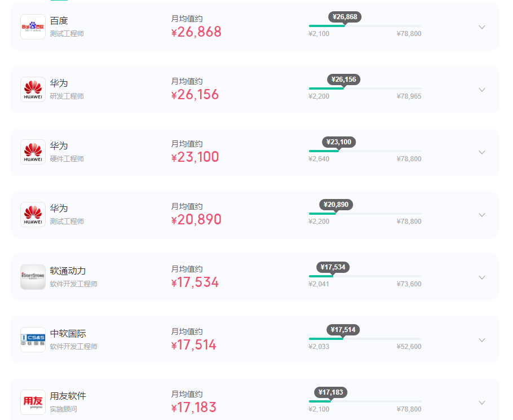Viewport: 513px width, 420px height.
Task: Click the Baidu company logo
Action: tap(33, 27)
